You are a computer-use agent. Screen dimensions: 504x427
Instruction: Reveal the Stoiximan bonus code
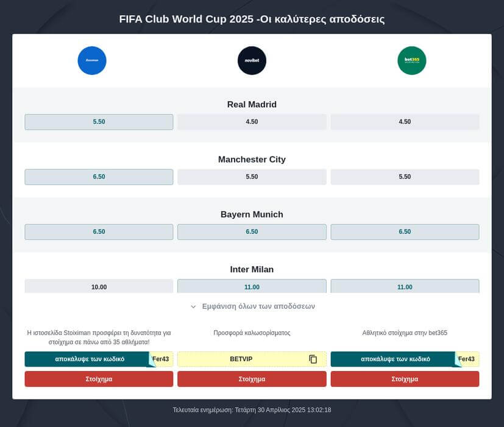coord(90,359)
